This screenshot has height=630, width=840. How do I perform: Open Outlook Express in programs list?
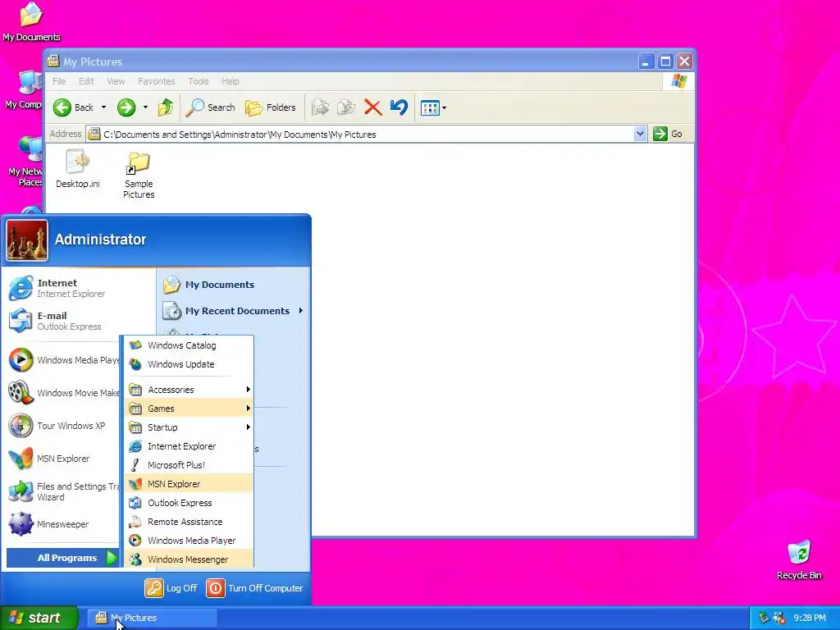189,503
